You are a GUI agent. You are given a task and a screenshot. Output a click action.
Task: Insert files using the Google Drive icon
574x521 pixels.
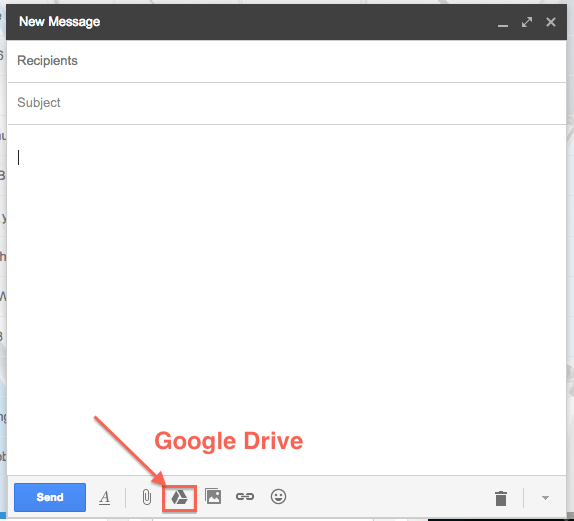[179, 498]
